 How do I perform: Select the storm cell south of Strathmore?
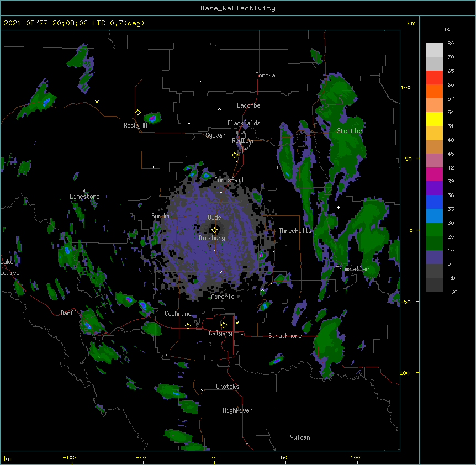(x=277, y=360)
